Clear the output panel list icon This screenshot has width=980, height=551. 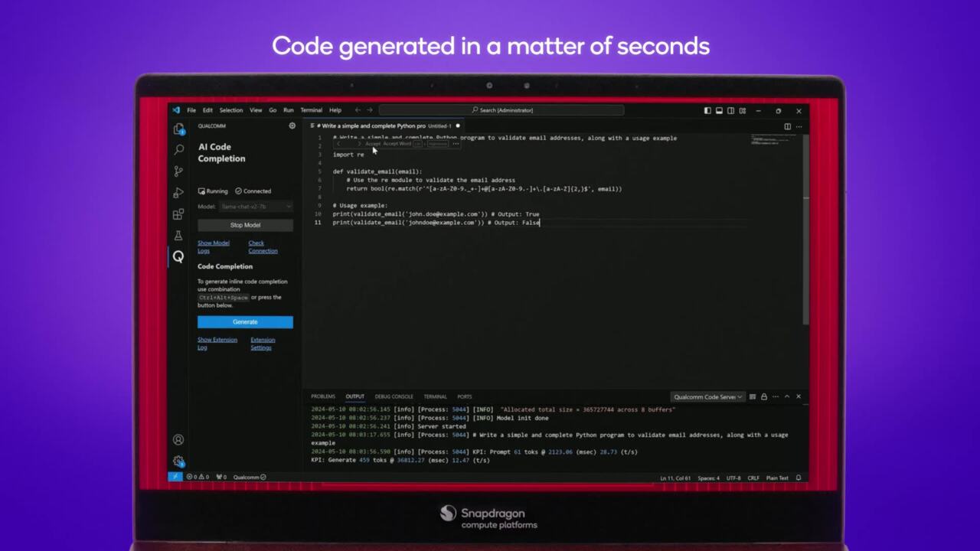[753, 396]
